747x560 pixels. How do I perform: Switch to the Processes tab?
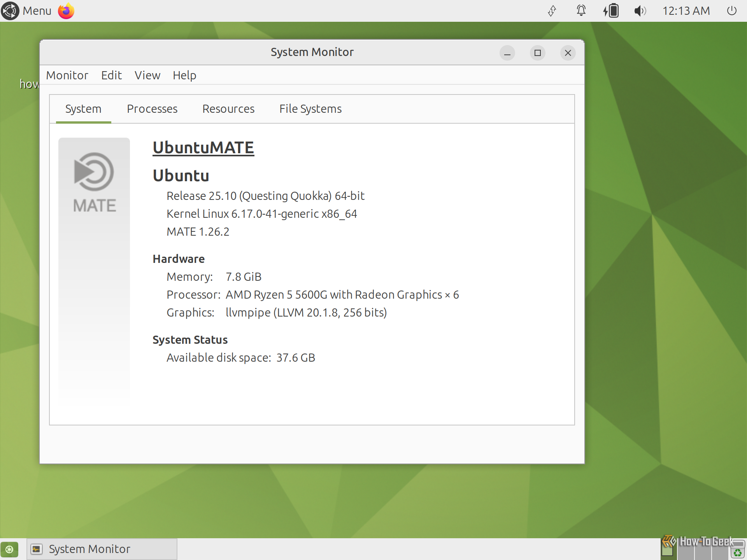pos(152,109)
